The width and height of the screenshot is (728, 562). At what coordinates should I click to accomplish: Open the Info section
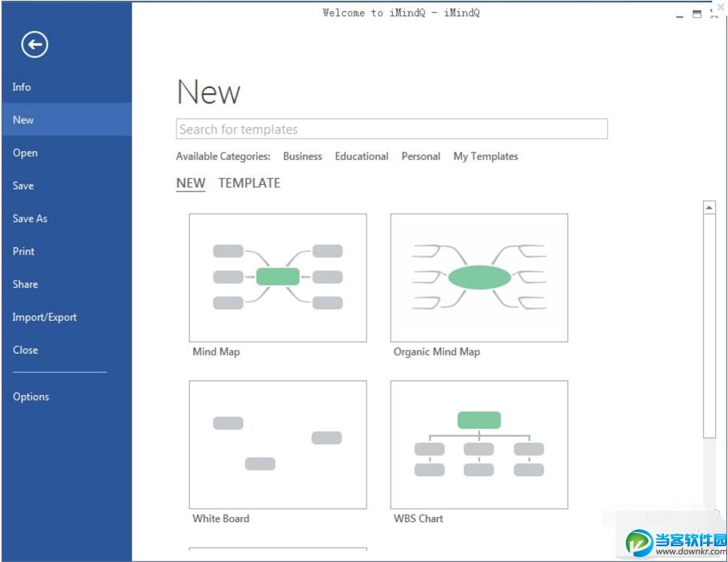(x=21, y=87)
